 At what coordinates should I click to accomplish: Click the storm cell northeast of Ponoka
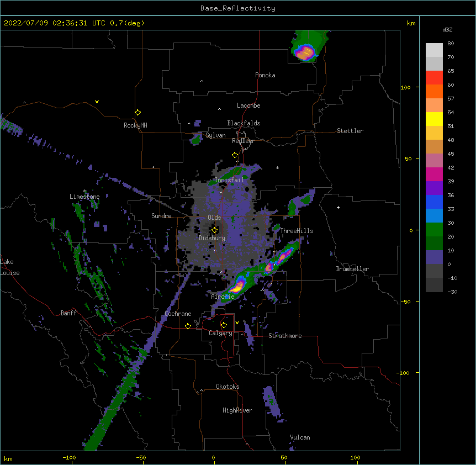coord(305,52)
